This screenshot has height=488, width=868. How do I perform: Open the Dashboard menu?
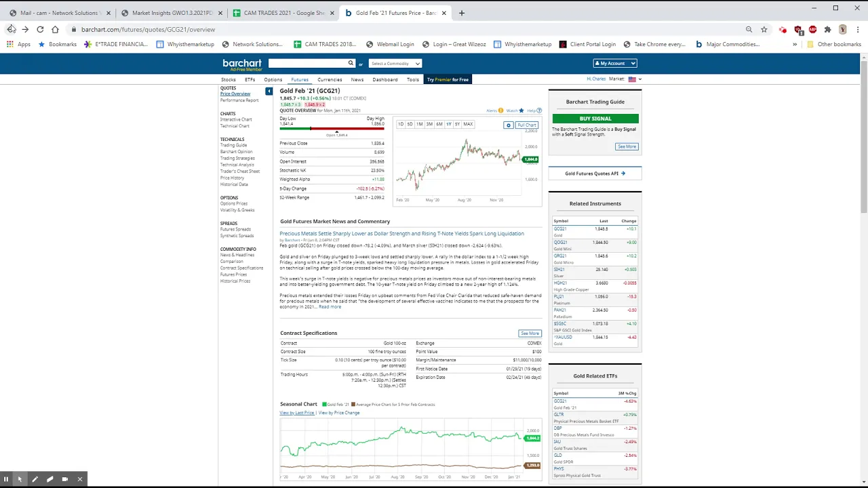(385, 79)
